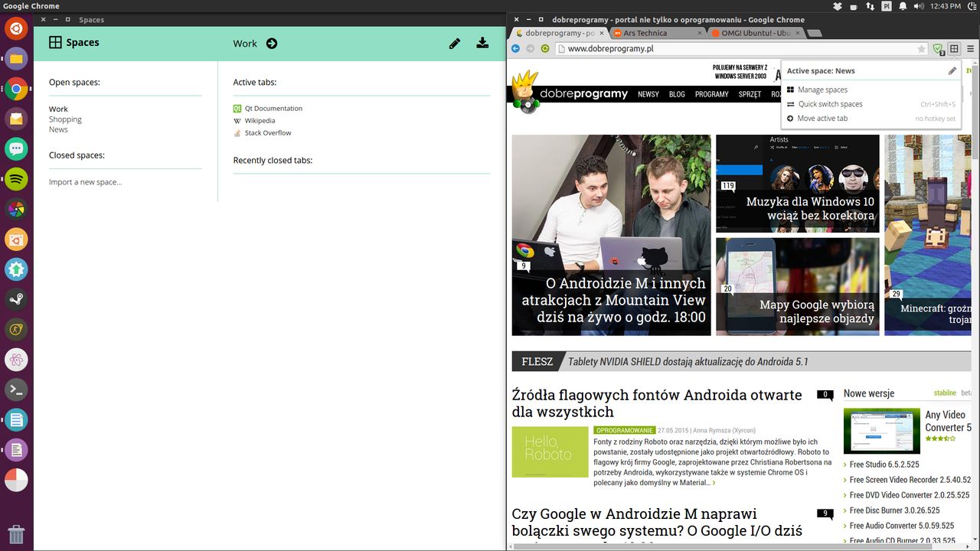The image size is (980, 551).
Task: Open the Spaces extension icon in Chrome toolbar
Action: tap(954, 49)
